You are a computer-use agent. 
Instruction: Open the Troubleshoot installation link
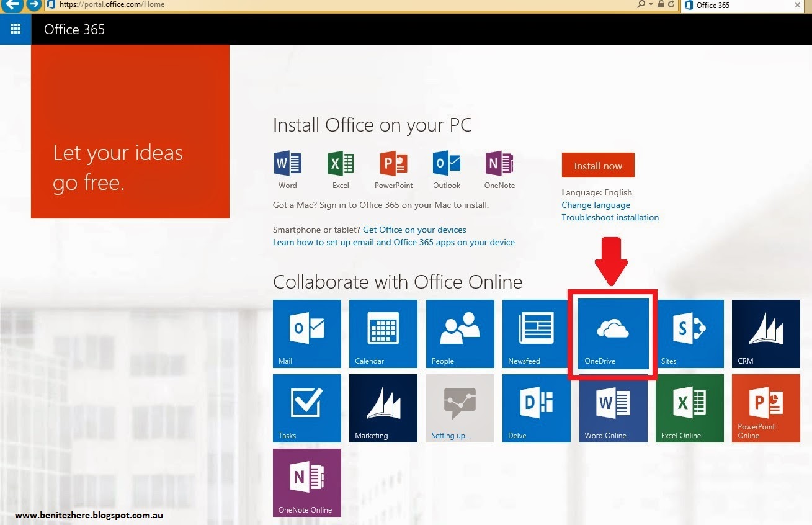tap(610, 217)
